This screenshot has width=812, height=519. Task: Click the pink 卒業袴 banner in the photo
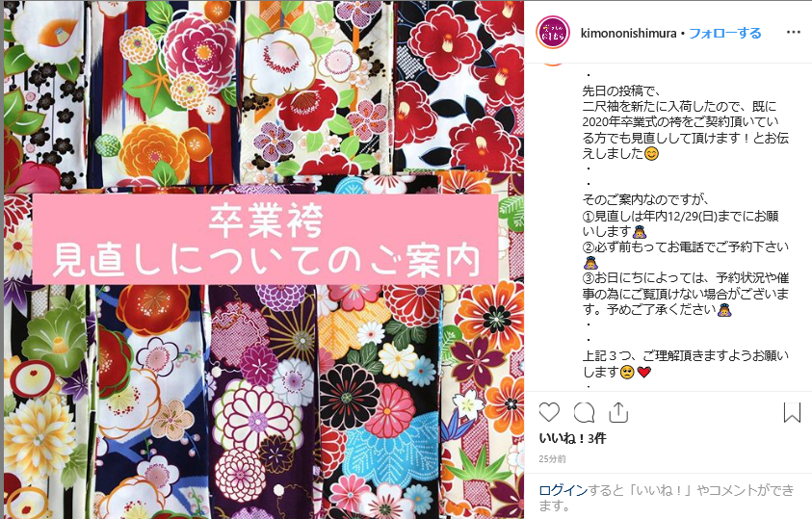(265, 239)
